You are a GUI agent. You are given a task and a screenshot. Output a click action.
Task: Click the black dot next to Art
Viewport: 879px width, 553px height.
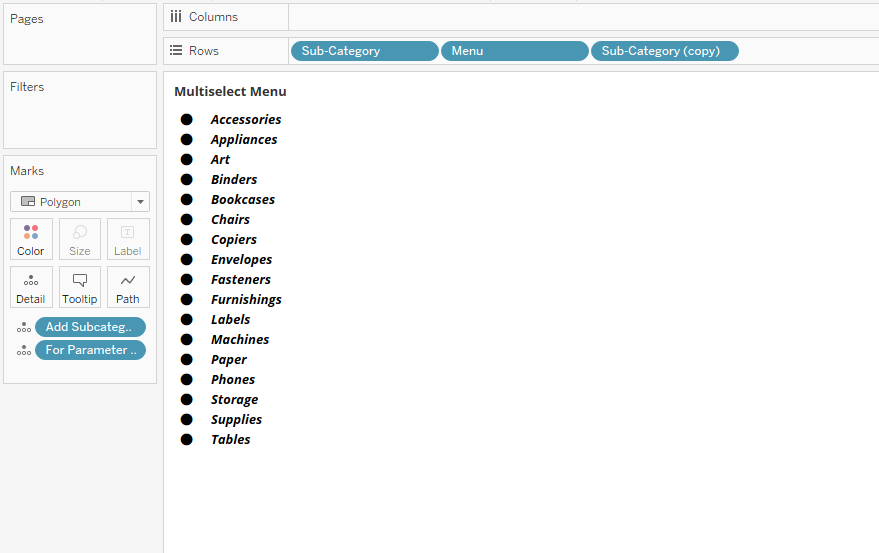point(187,160)
